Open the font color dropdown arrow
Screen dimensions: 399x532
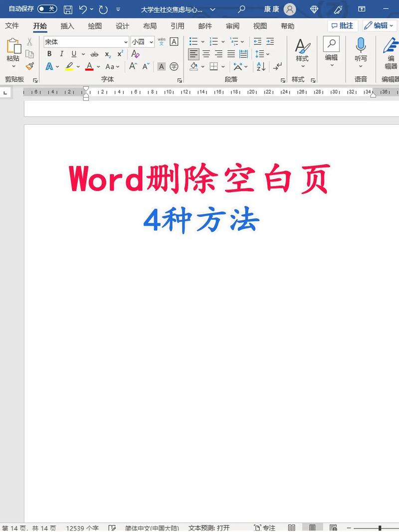[97, 67]
